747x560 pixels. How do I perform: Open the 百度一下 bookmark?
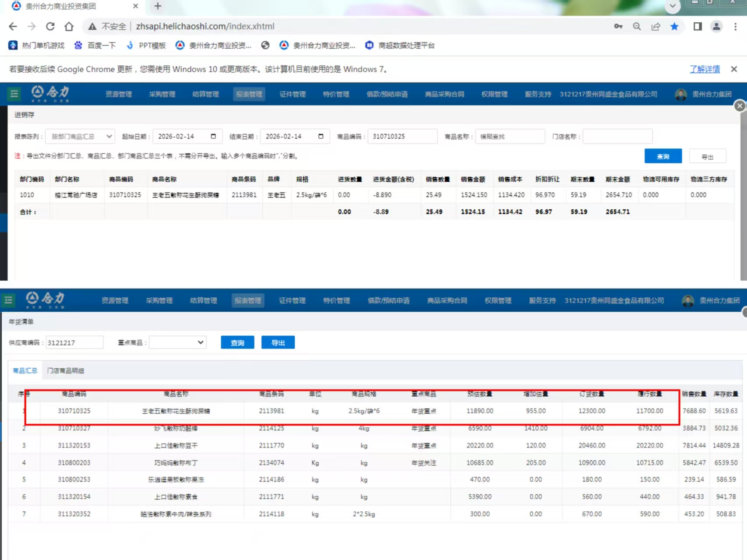[x=95, y=45]
